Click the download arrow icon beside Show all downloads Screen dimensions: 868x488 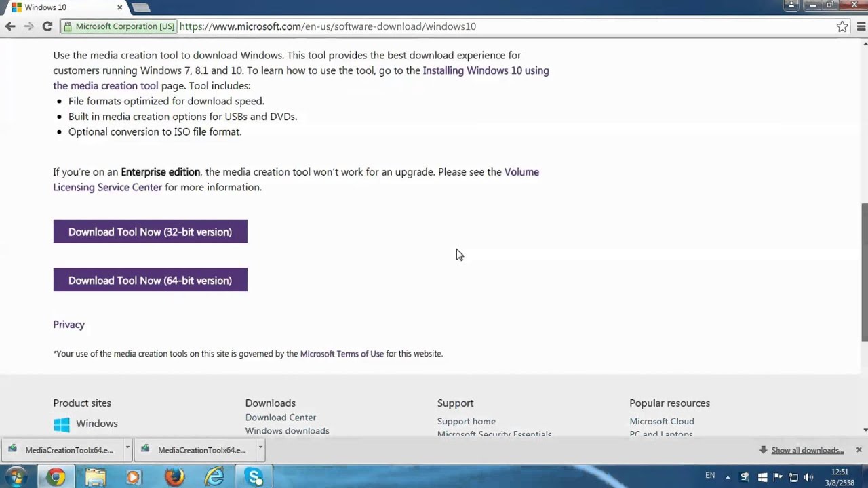point(763,450)
